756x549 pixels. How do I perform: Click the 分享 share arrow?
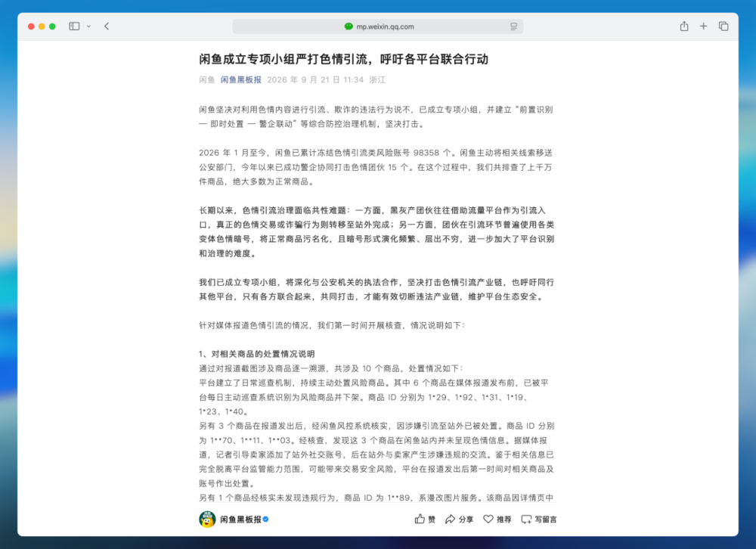[450, 519]
